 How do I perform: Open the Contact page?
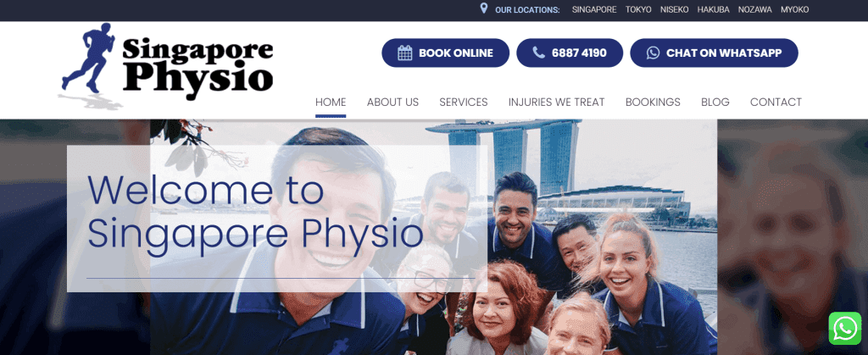tap(776, 103)
